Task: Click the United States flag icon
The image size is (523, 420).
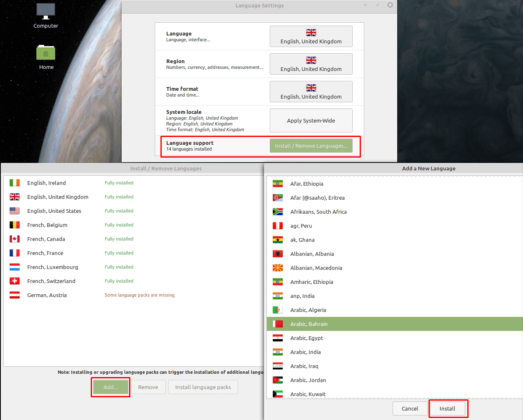Action: coord(15,211)
